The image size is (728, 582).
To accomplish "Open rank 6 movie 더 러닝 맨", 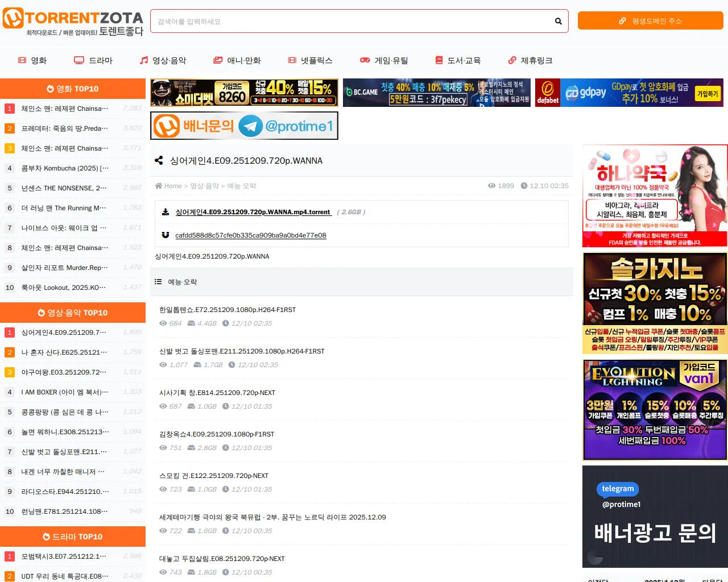I will pos(64,208).
